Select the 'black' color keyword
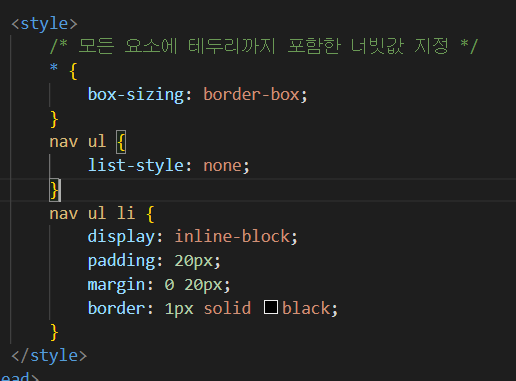This screenshot has height=381, width=516. coord(306,308)
